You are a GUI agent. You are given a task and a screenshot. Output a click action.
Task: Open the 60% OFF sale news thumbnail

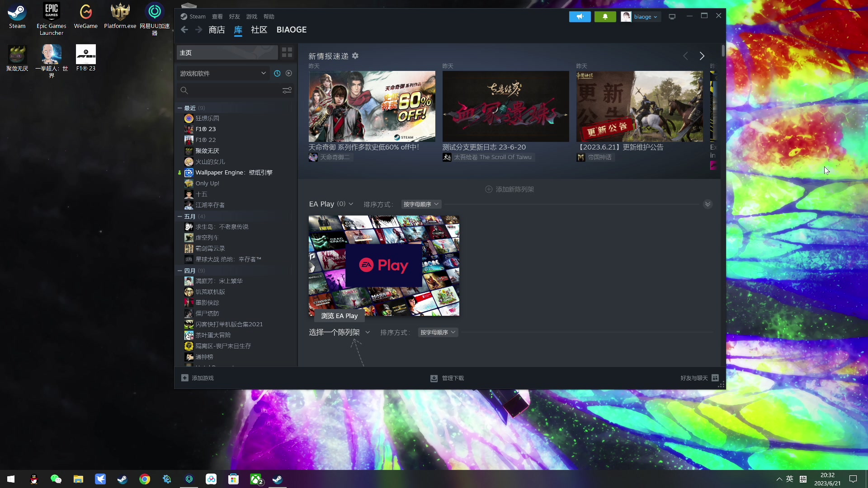372,106
